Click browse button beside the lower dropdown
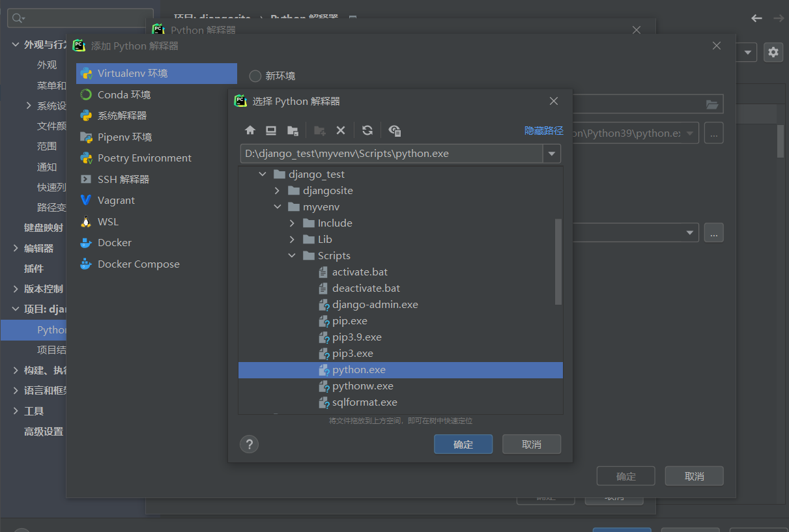This screenshot has width=789, height=532. click(714, 232)
